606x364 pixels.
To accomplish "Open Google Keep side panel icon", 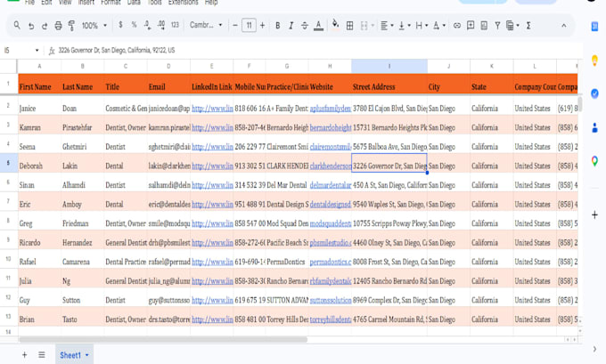I will click(594, 61).
